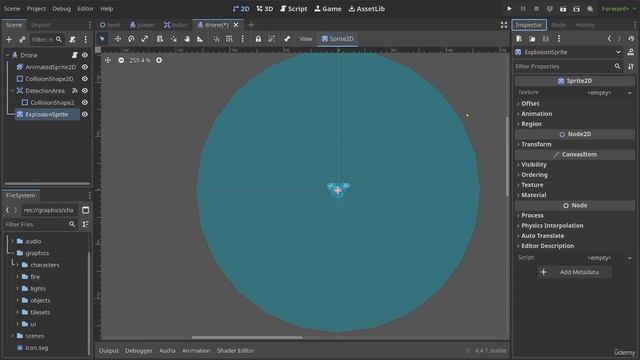Select the Scale Mode tool

point(144,39)
